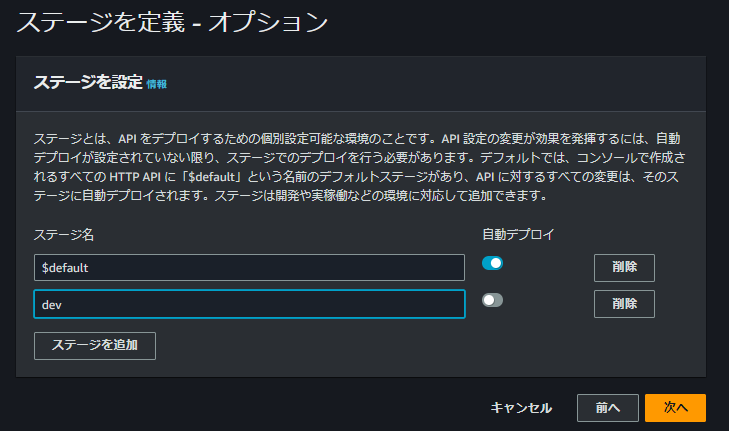Click the 自動デプロイ column label
729x431 pixels.
tap(518, 234)
